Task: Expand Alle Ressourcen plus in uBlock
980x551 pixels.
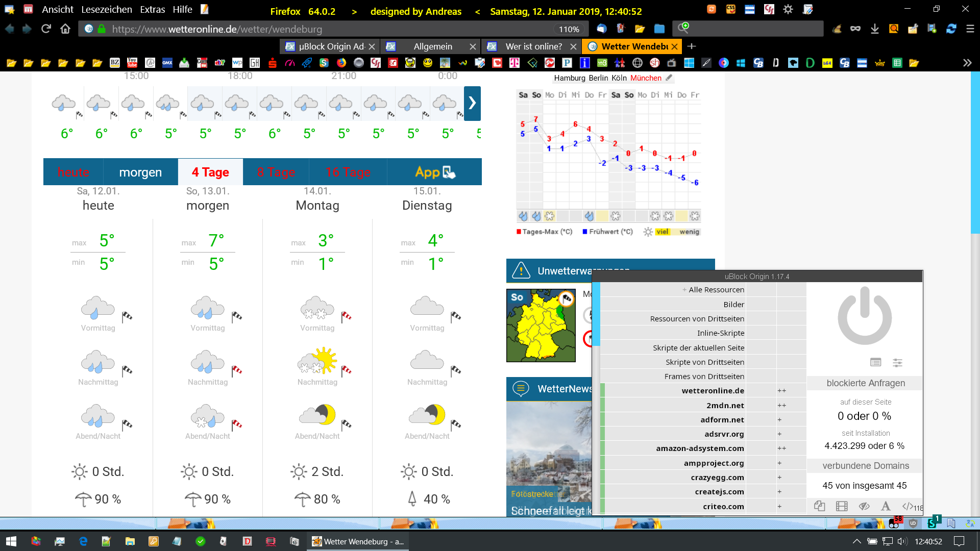Action: [684, 290]
